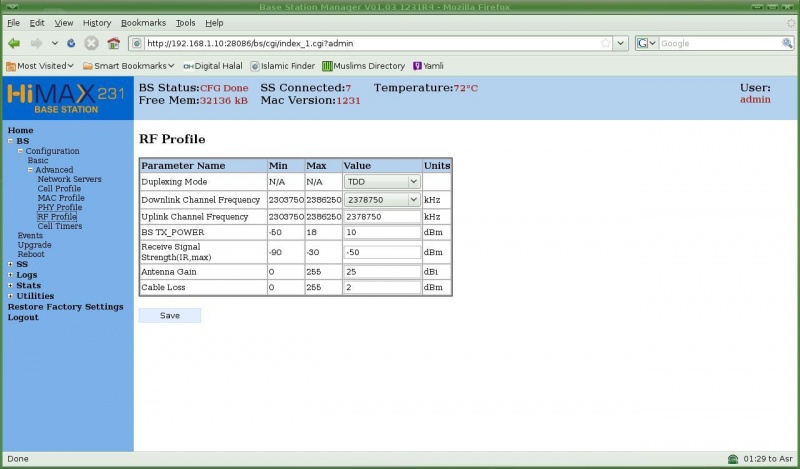Click the bookmark star in the address bar
Image resolution: width=800 pixels, height=469 pixels.
605,43
